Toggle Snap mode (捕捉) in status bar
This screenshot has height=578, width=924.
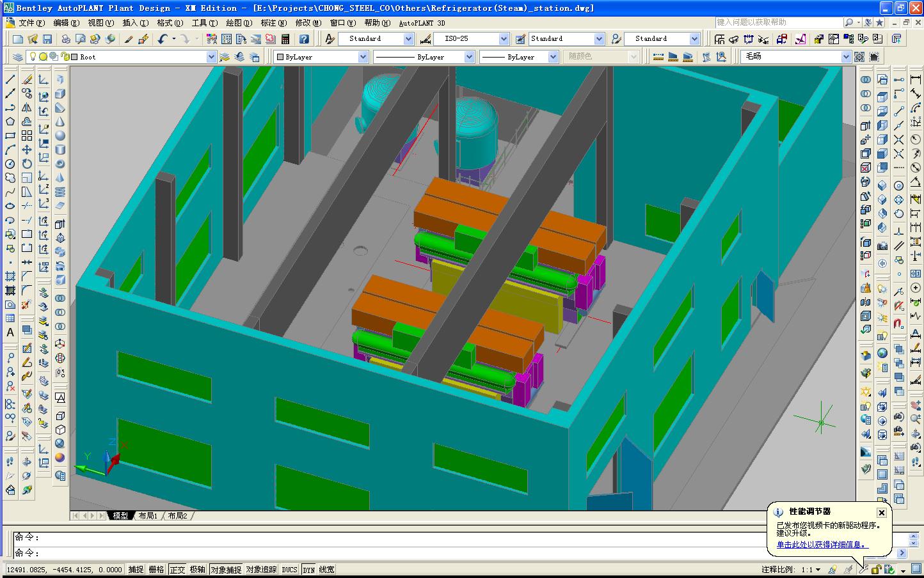coord(136,570)
